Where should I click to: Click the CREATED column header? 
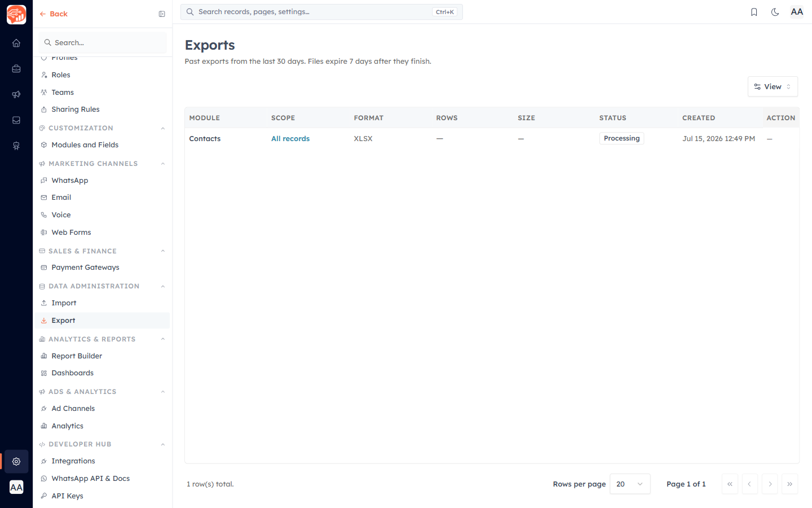coord(699,118)
